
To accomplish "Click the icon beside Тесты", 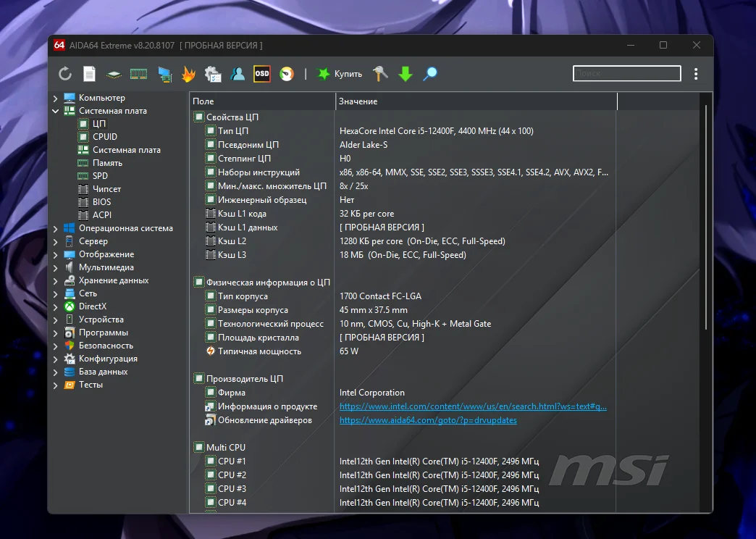I will tap(70, 385).
